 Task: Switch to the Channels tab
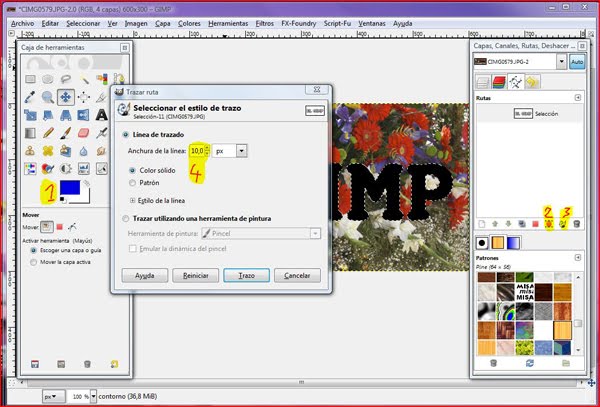click(499, 82)
